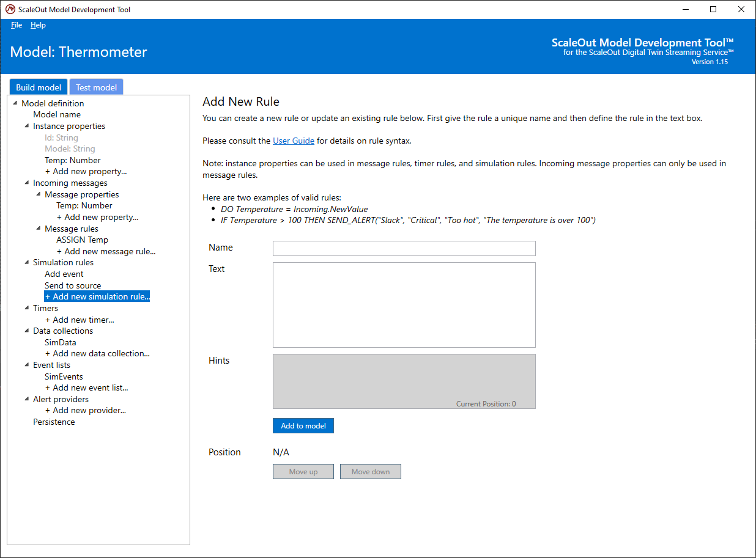
Task: Select Model name in the tree
Action: coord(57,114)
